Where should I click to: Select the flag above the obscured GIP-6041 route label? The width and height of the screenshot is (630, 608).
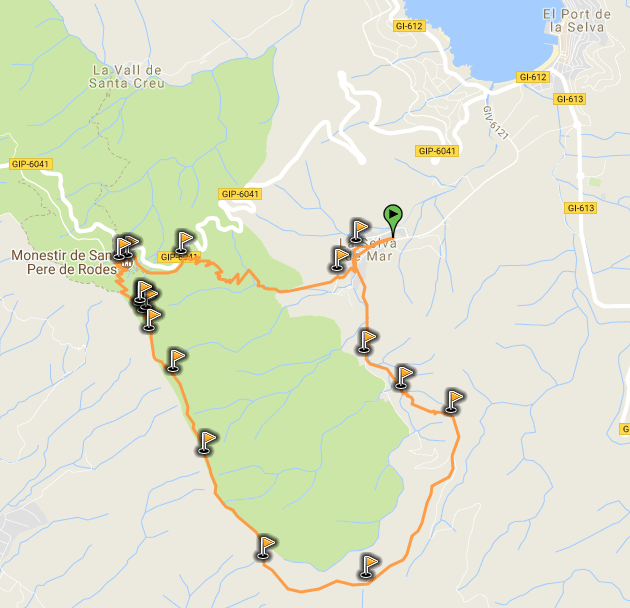(x=184, y=242)
